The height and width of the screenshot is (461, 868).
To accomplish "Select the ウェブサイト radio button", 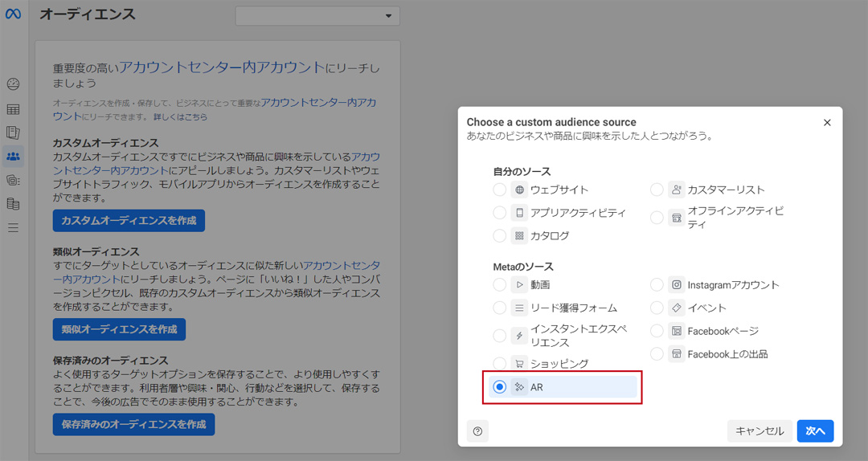I will point(500,190).
